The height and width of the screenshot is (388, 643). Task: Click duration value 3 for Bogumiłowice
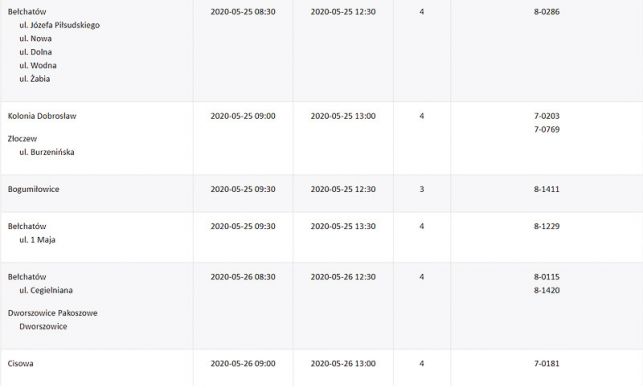422,189
